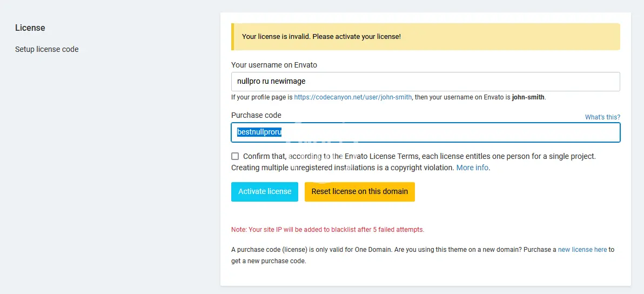Click the new license here link
The image size is (644, 294).
582,250
